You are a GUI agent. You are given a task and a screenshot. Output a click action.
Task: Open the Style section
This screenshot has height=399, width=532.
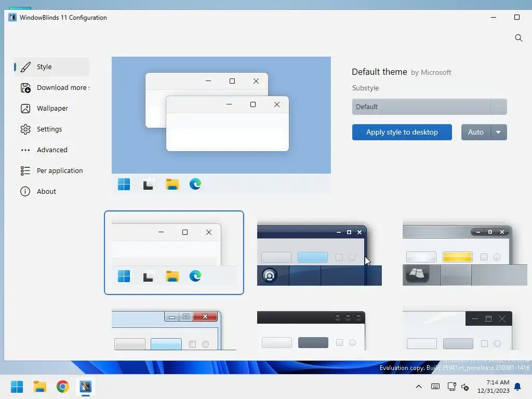click(52, 67)
